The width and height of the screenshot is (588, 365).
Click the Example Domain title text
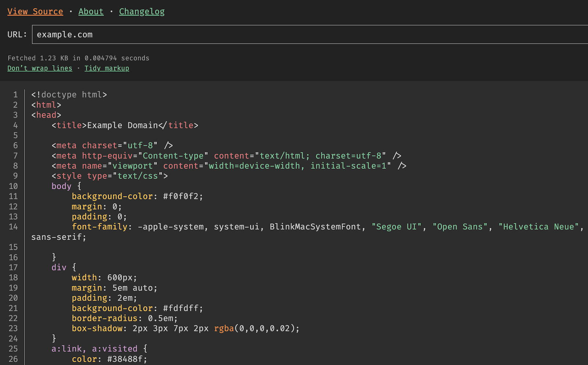(x=122, y=125)
